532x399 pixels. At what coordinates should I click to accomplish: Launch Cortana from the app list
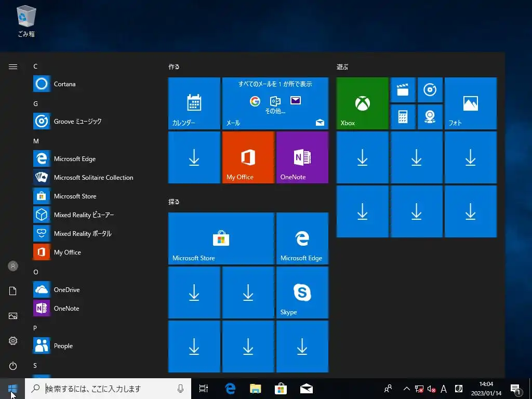point(91,84)
